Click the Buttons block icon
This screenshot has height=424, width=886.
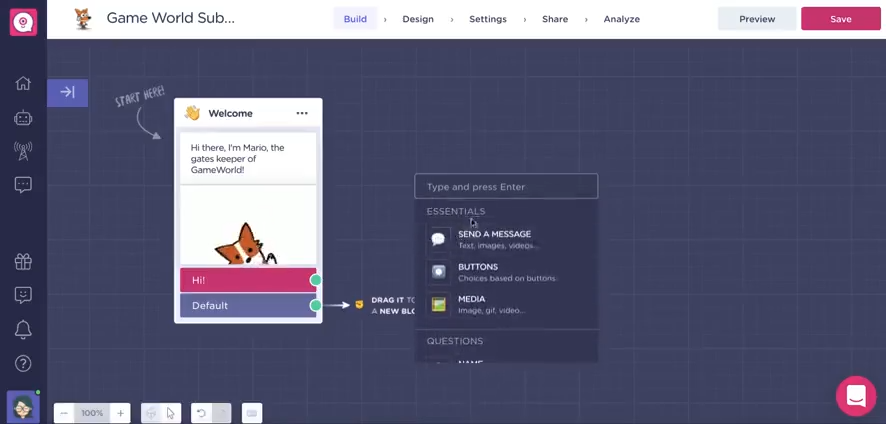438,272
